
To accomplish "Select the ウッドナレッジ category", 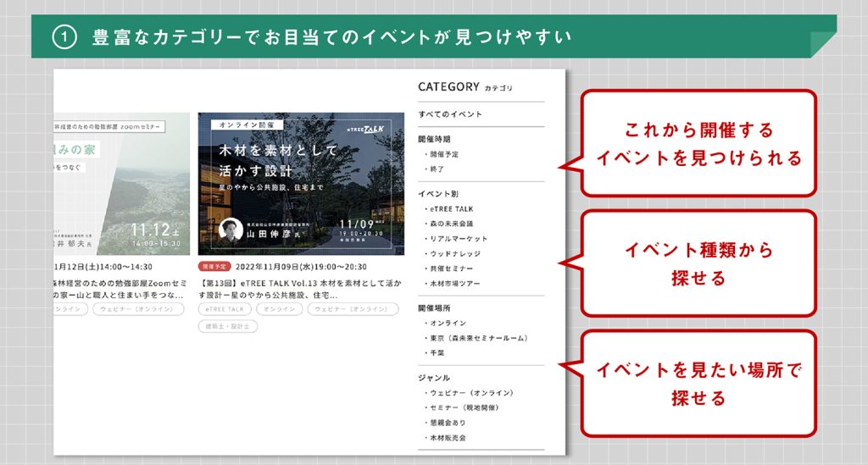I will 455,254.
